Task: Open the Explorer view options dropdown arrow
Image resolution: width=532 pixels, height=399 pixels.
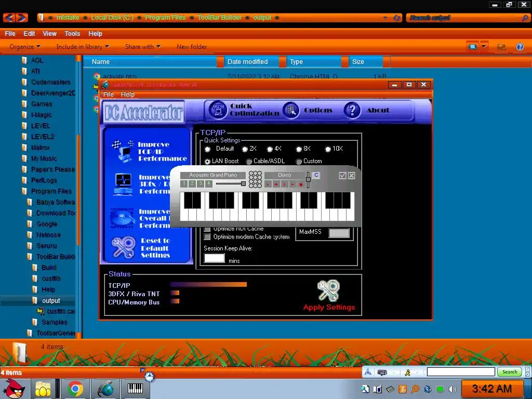Action: [484, 46]
